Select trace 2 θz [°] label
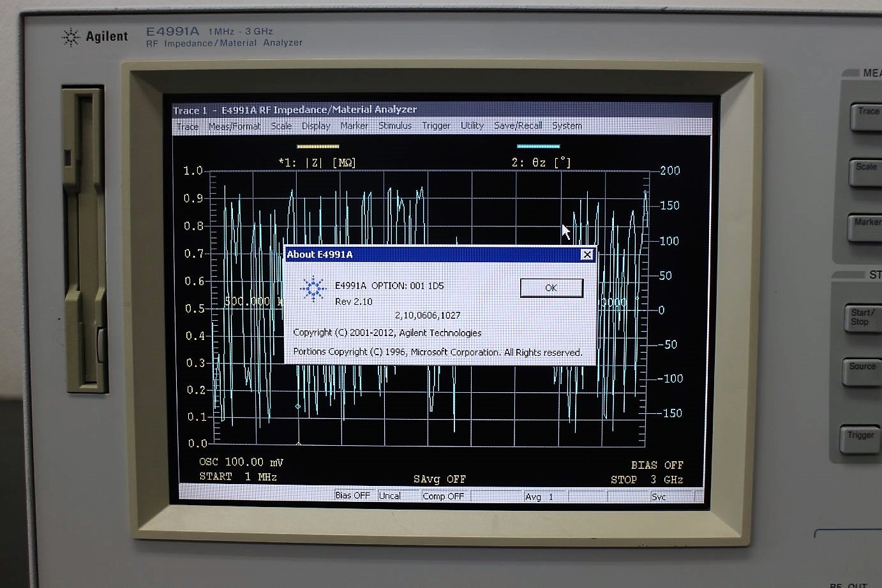This screenshot has height=588, width=882. coord(541,163)
